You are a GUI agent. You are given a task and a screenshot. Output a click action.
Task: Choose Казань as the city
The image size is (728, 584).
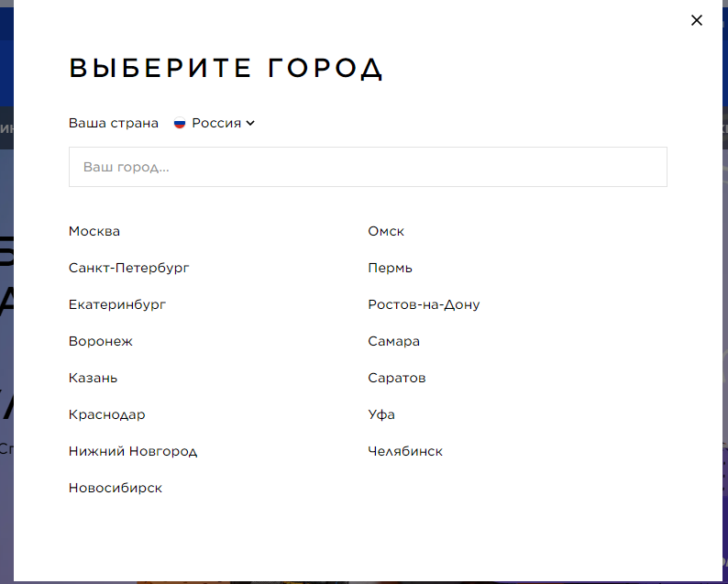click(x=93, y=378)
